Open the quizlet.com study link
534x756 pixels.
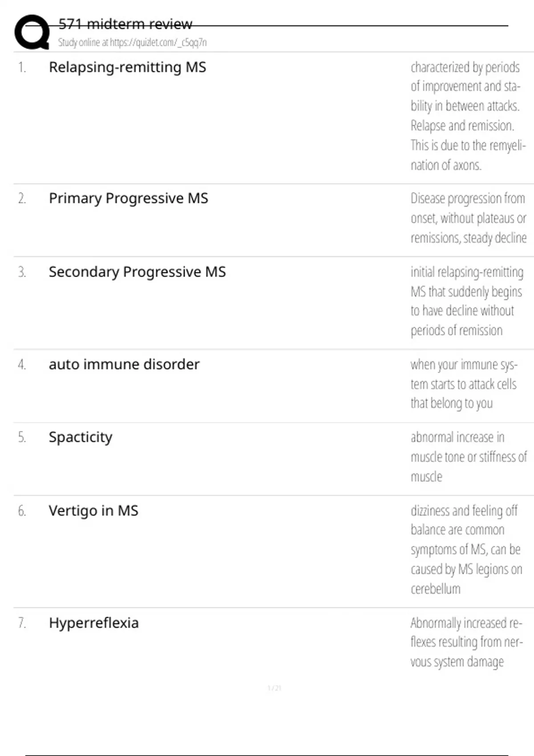pos(132,43)
